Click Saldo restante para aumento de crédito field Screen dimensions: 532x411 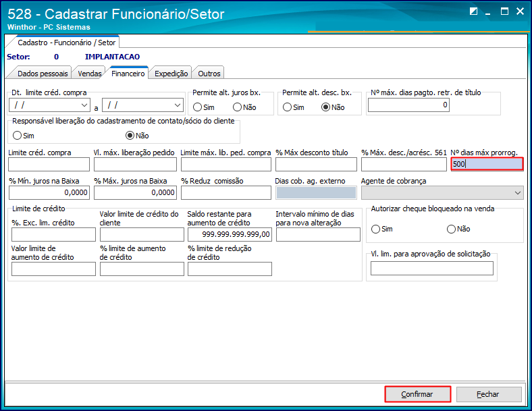click(230, 234)
